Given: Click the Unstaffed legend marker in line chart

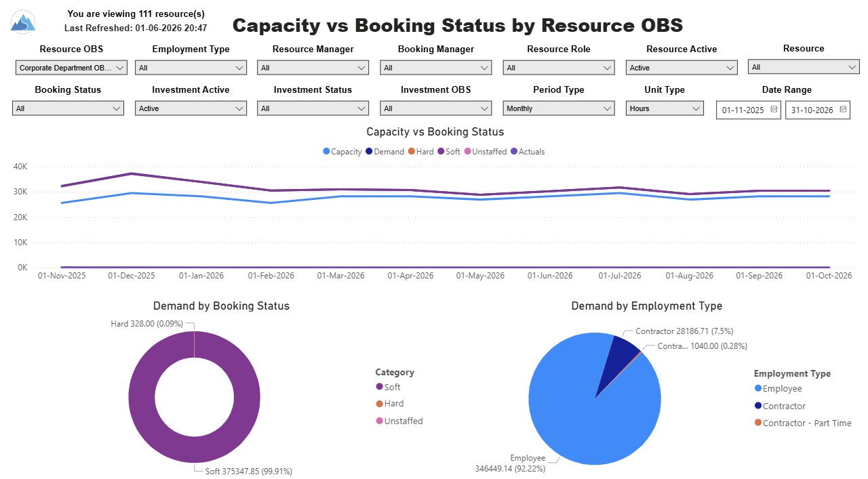Looking at the screenshot, I should 467,152.
